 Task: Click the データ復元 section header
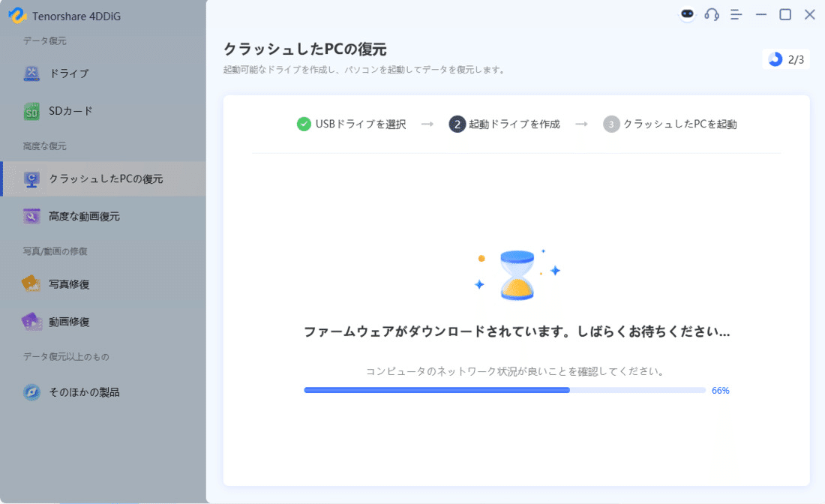[x=45, y=40]
